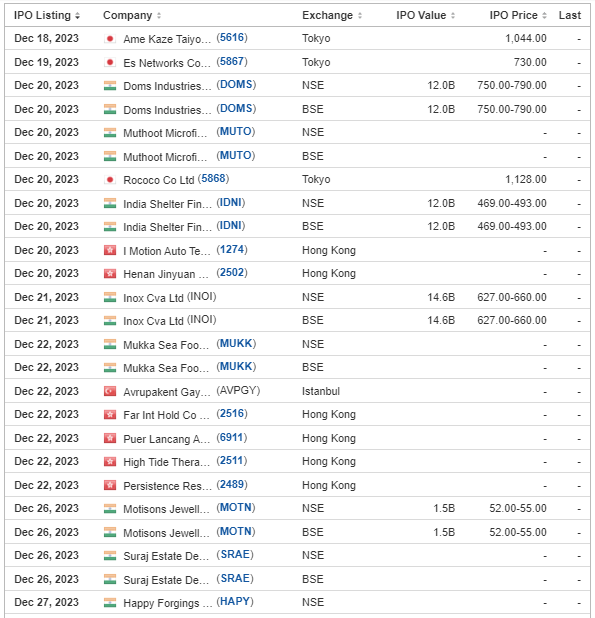Click Hong Kong flag beside Far Int Hold Co

coord(110,415)
